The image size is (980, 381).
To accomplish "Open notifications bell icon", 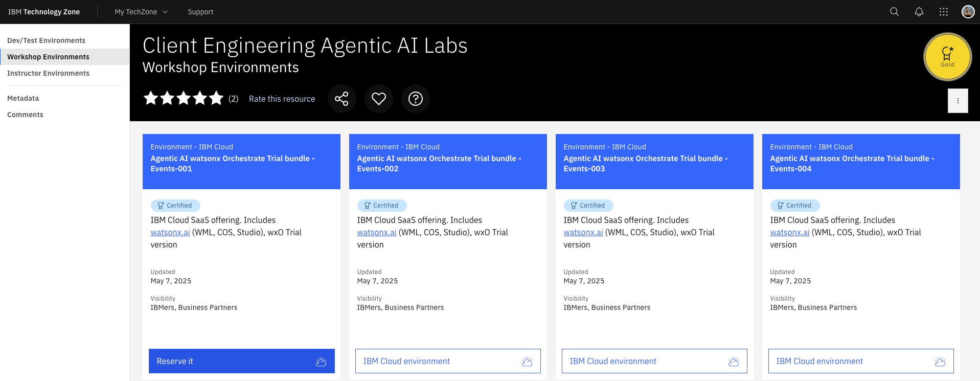I will [x=919, y=12].
